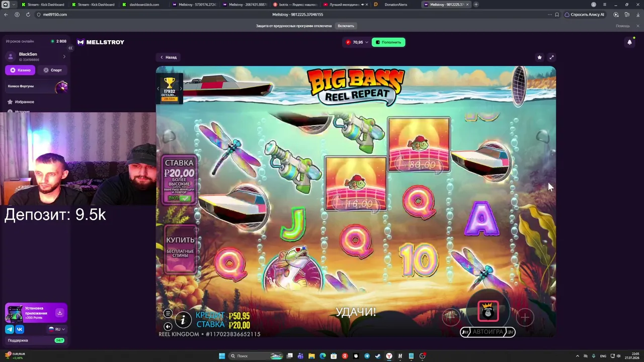Open the 70,95 balance dropdown
644x362 pixels.
tap(357, 42)
